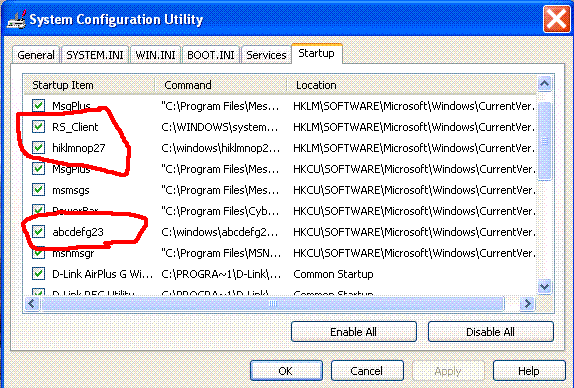The image size is (574, 388).
Task: Toggle checkbox of MsgPlus row in HKCU
Action: 38,169
